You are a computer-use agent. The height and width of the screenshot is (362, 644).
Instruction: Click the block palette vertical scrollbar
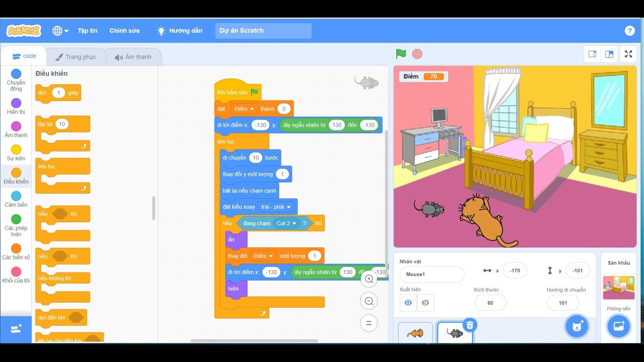pos(153,208)
